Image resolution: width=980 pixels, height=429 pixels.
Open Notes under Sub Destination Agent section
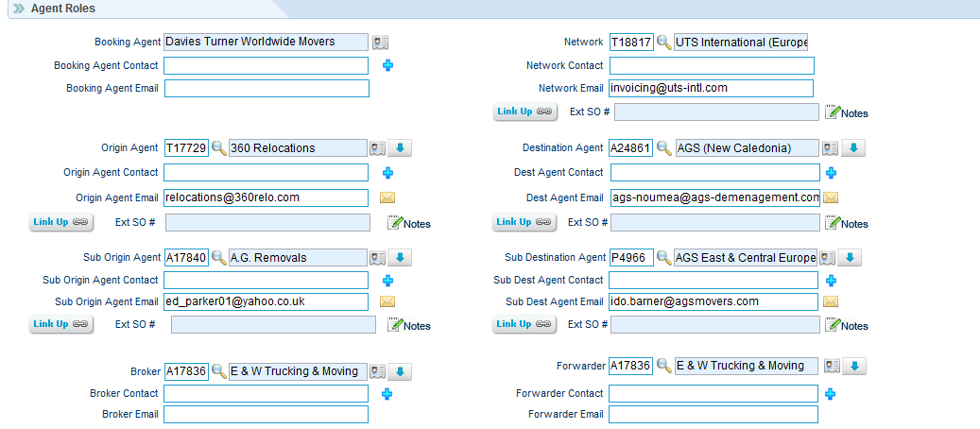(847, 324)
